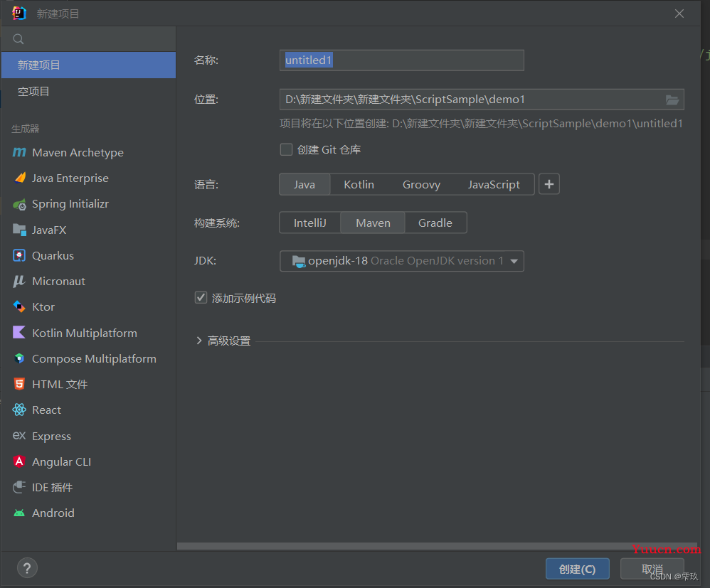Click the browse folder icon in location field
The image size is (710, 588).
point(672,100)
